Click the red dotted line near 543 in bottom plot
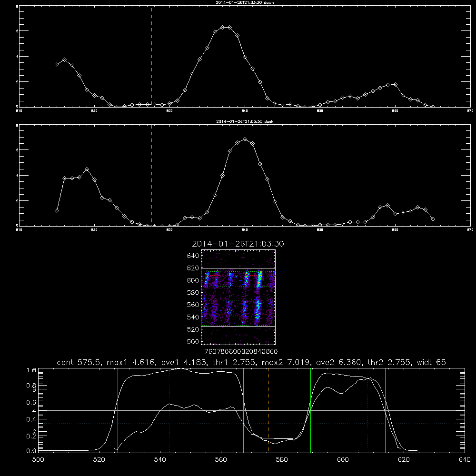This screenshot has height=476, width=476. [169, 410]
